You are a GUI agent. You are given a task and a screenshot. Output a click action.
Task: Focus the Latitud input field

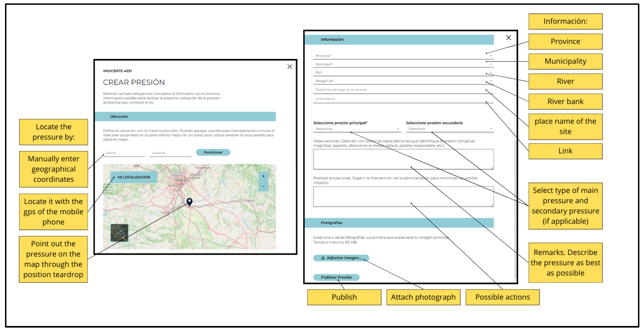(x=124, y=153)
